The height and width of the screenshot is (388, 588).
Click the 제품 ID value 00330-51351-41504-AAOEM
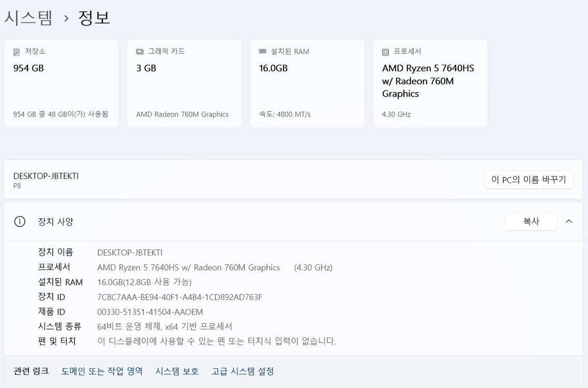tap(150, 312)
